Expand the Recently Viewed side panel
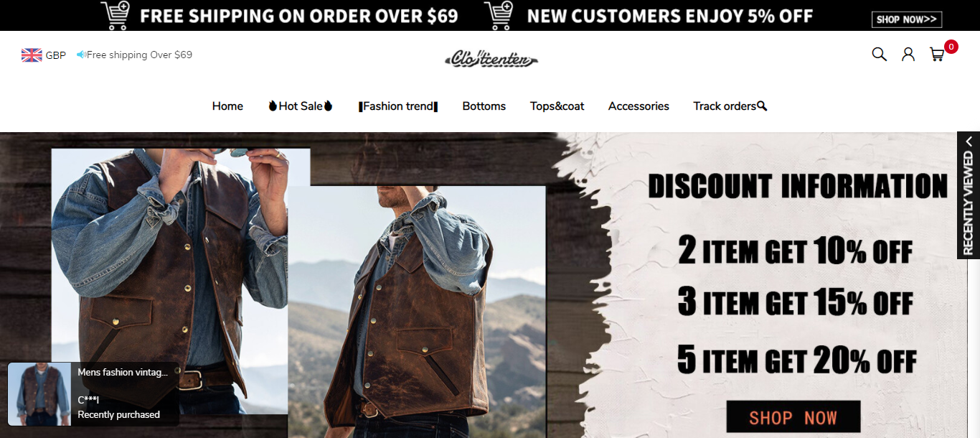Screen dimensions: 980x438 [969, 195]
